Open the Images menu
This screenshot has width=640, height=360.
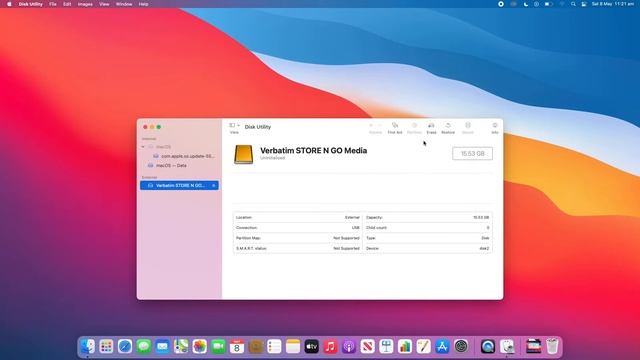(x=85, y=4)
